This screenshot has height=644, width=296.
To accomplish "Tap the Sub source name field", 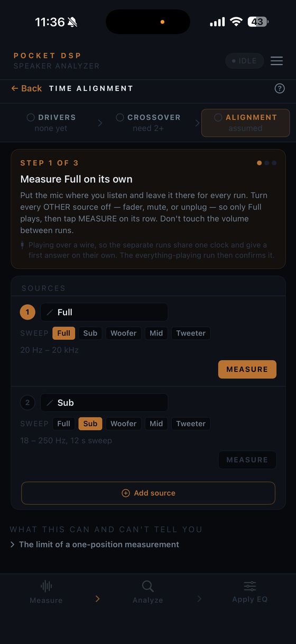I will point(104,403).
